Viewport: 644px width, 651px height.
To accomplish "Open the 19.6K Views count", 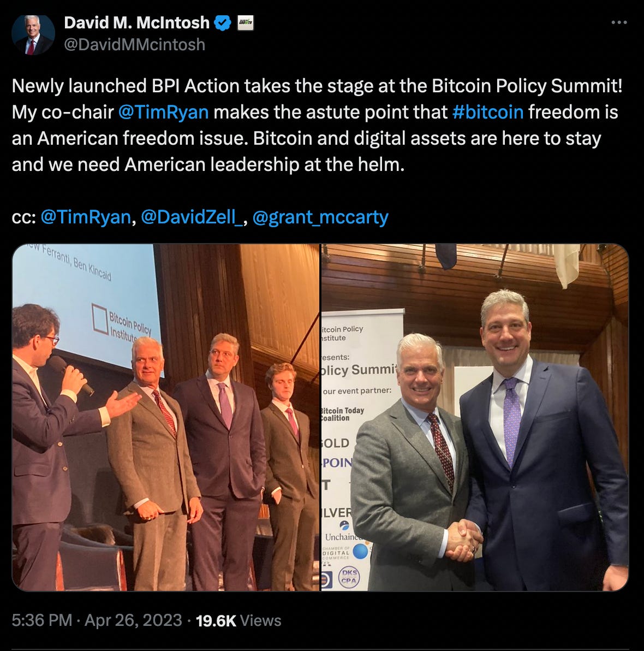I will click(x=238, y=621).
